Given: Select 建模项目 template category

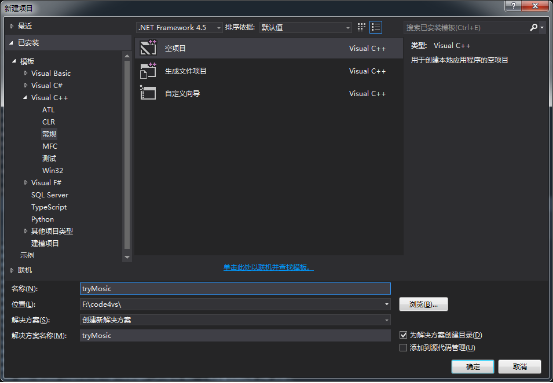Looking at the screenshot, I should tap(44, 243).
